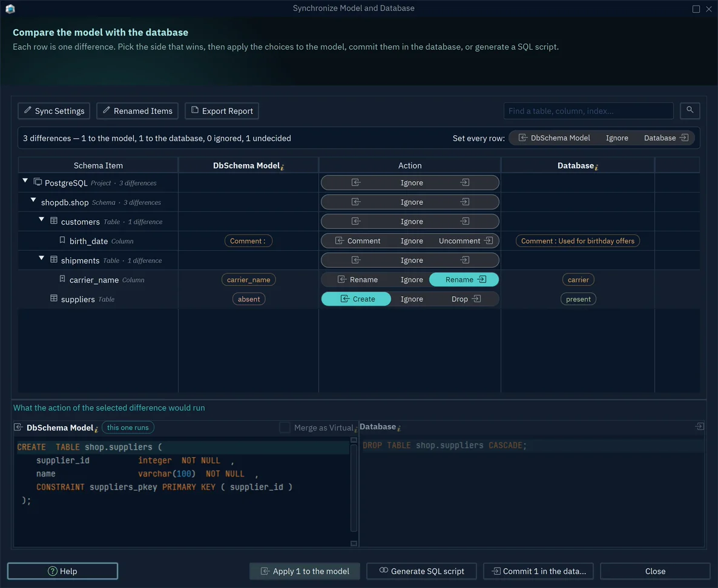Click shipments row's to-model arrow icon
The width and height of the screenshot is (718, 588).
[356, 260]
